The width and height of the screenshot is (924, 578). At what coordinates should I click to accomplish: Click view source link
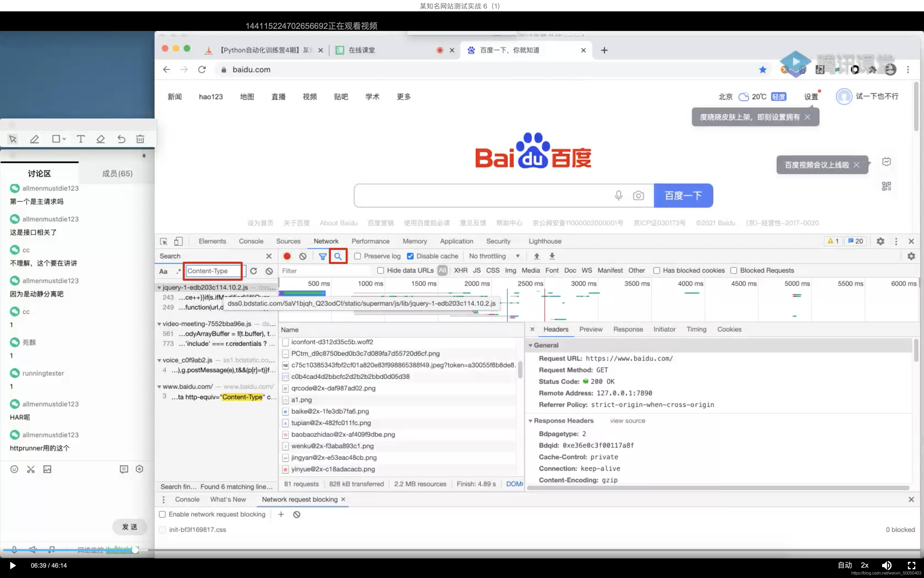(x=627, y=421)
